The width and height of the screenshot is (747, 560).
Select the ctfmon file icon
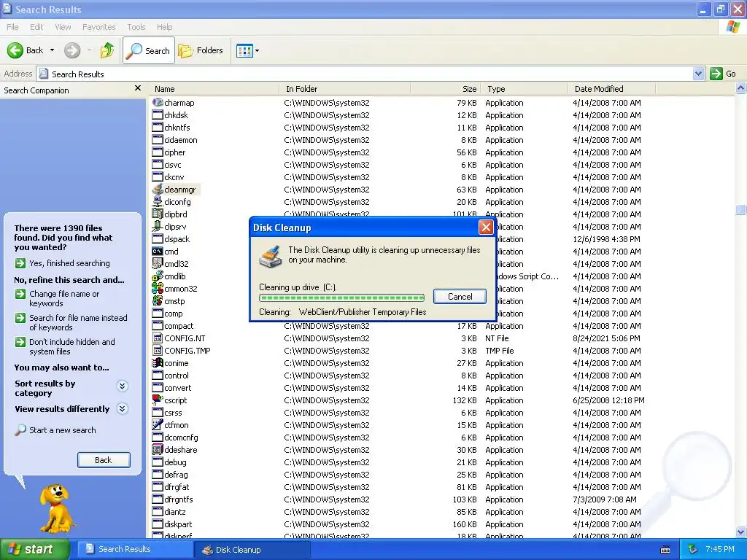(x=158, y=424)
